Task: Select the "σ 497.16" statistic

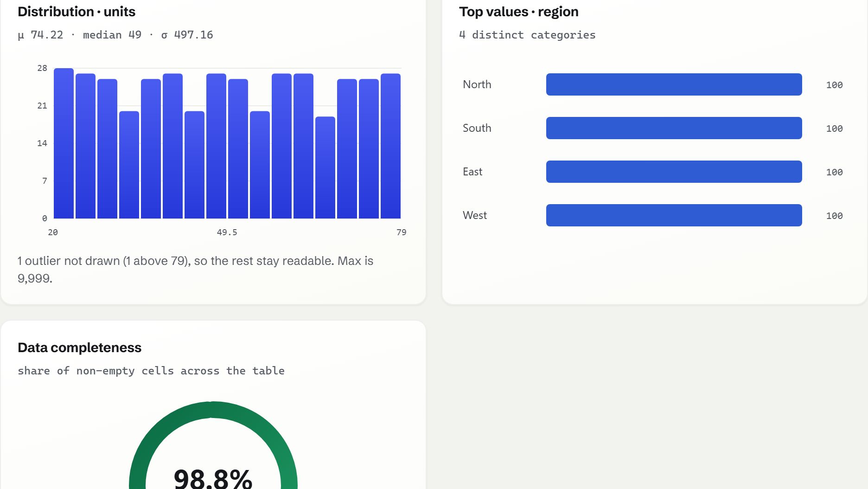Action: (187, 35)
